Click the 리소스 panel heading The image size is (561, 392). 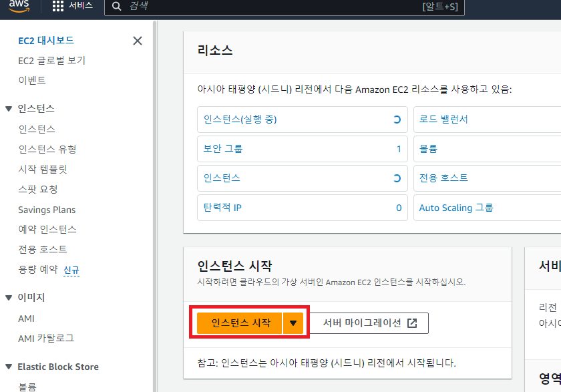(x=215, y=51)
